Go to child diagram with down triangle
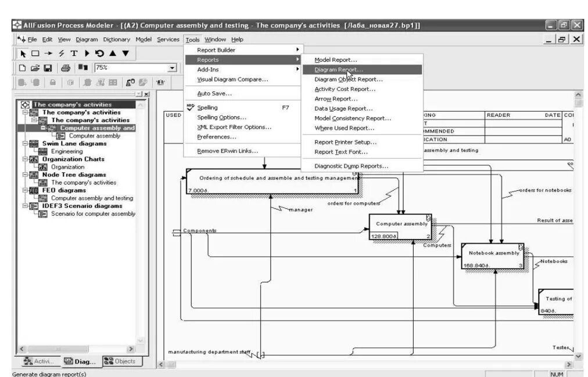The width and height of the screenshot is (588, 377). tap(126, 54)
